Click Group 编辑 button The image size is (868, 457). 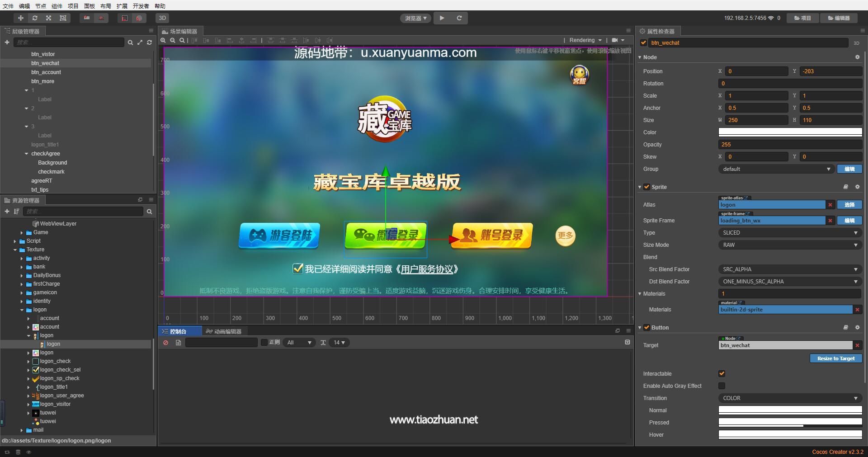[x=849, y=169]
